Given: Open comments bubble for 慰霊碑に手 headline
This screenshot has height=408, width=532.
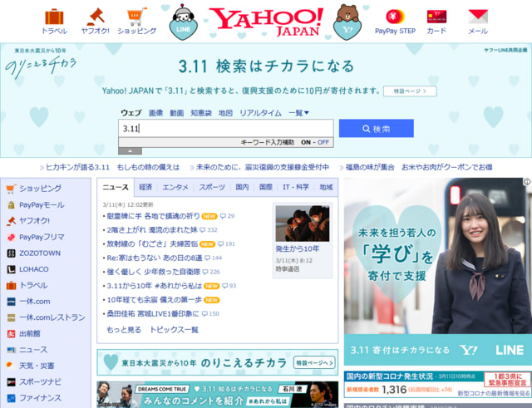Looking at the screenshot, I should click(x=227, y=216).
